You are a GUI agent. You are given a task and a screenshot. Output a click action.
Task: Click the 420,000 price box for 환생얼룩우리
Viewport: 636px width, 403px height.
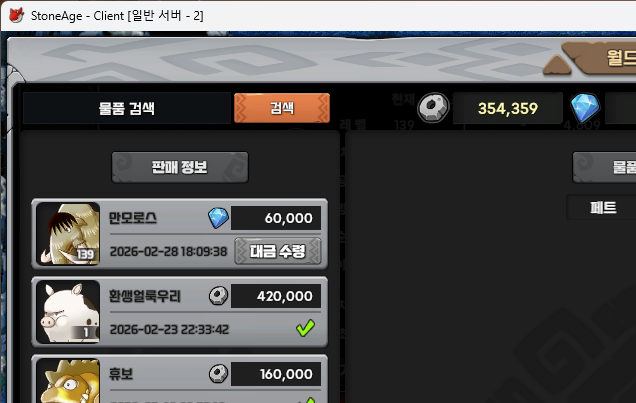[x=276, y=296]
